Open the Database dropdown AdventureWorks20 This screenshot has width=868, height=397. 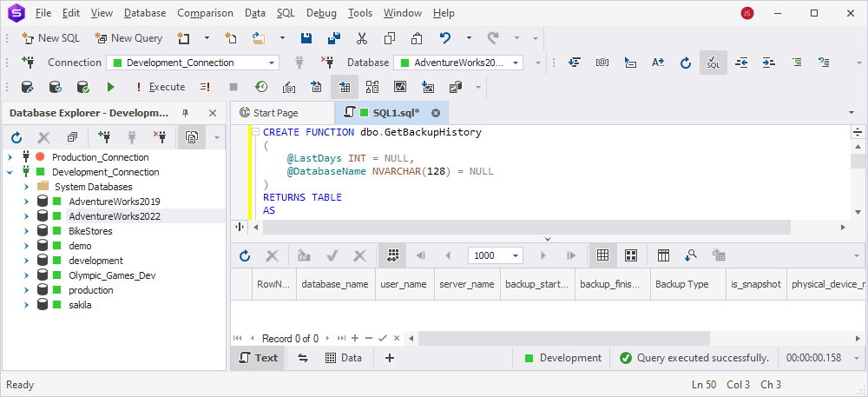click(458, 63)
